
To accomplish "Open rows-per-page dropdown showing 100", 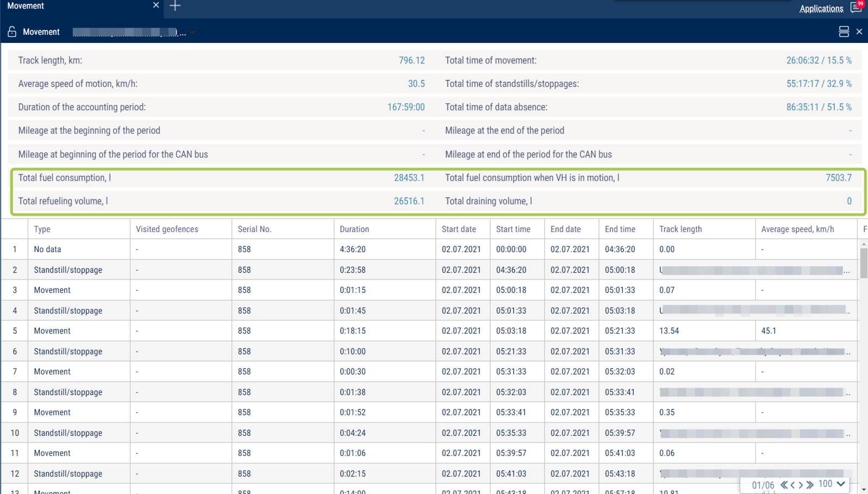I will pyautogui.click(x=832, y=484).
